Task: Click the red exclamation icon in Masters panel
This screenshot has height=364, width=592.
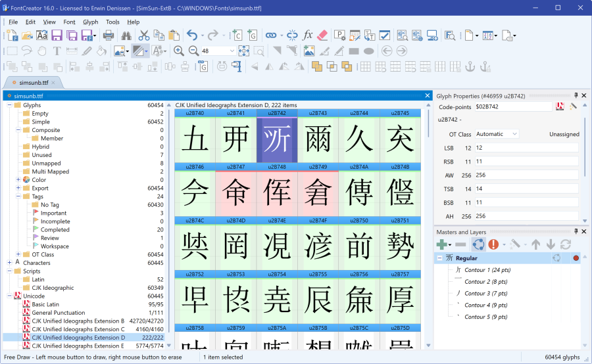Action: coord(493,244)
